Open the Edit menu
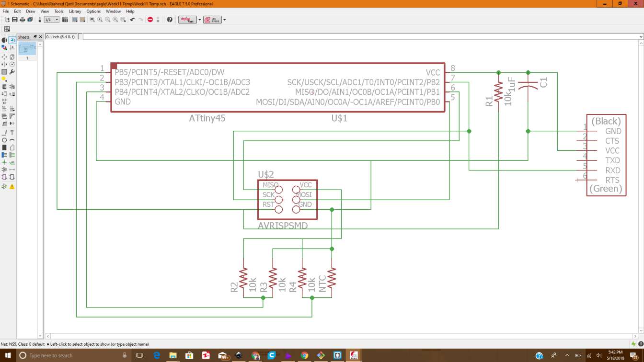Viewport: 644px width, 362px height. click(17, 11)
